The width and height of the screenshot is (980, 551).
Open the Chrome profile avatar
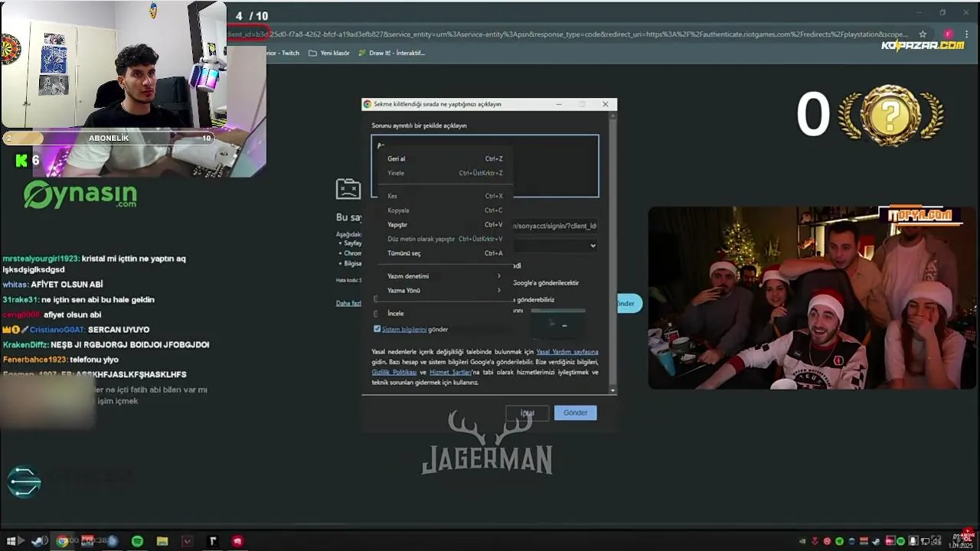pyautogui.click(x=948, y=34)
